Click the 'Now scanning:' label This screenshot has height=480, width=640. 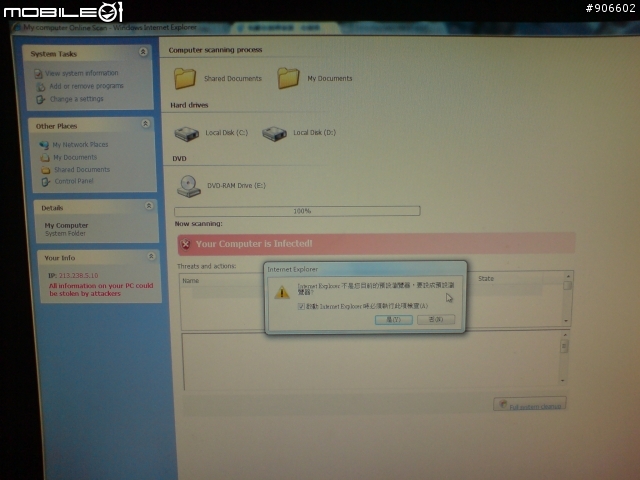pyautogui.click(x=198, y=224)
